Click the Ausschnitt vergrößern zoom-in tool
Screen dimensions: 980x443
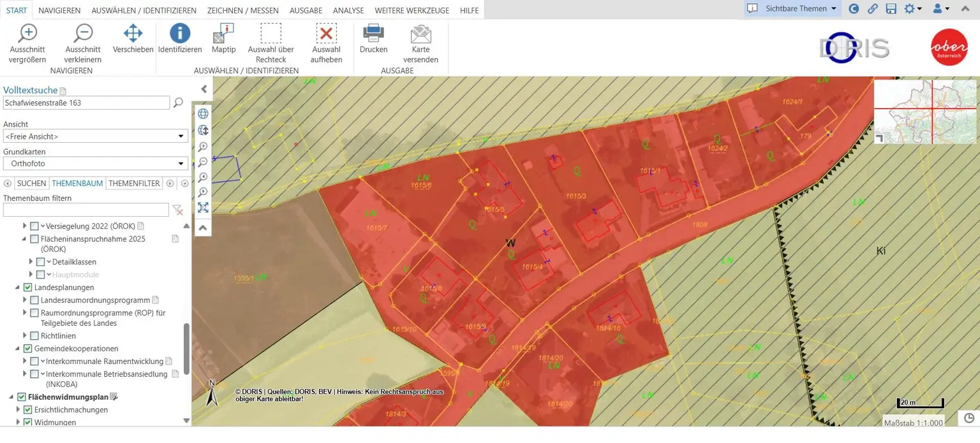[27, 34]
